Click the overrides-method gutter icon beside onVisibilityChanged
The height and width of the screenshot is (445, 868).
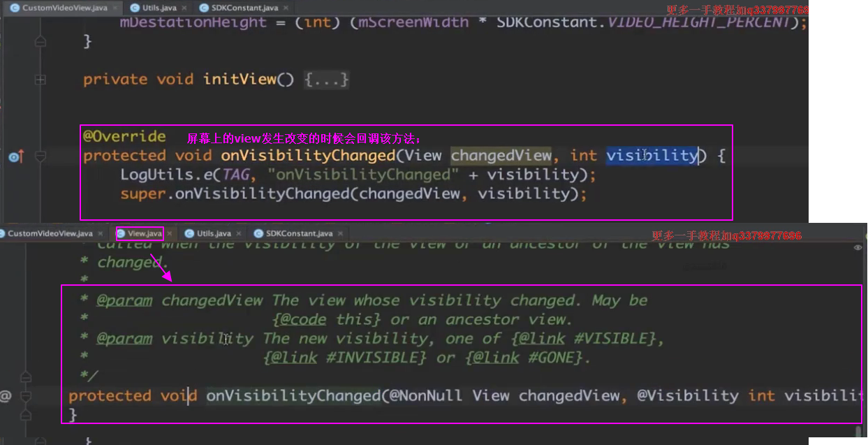(15, 156)
